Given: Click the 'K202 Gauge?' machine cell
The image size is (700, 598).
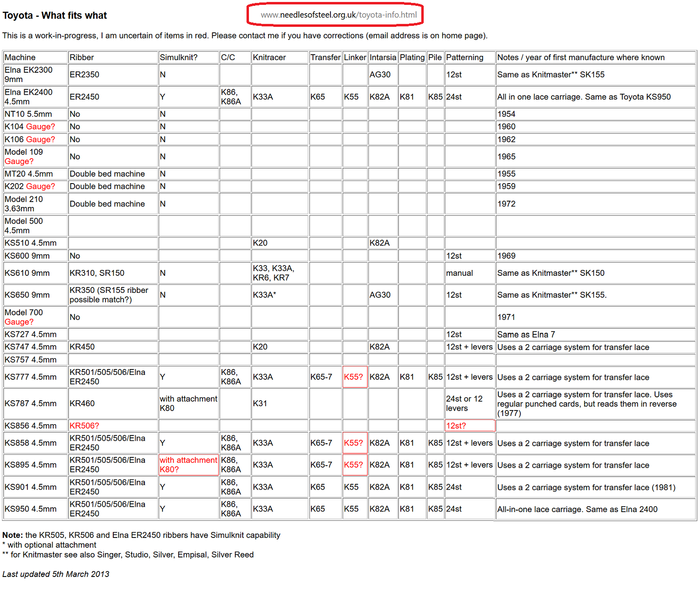Looking at the screenshot, I should 35,186.
